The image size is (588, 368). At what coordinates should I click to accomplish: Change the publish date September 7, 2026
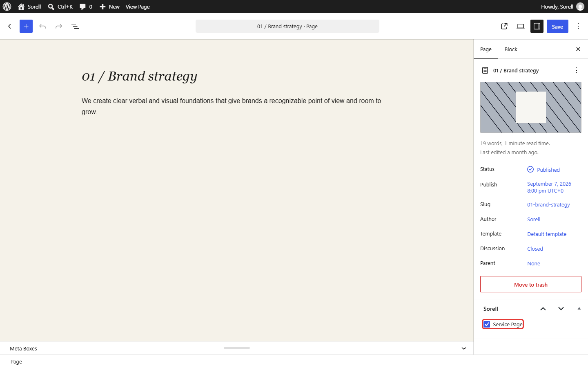tap(549, 187)
